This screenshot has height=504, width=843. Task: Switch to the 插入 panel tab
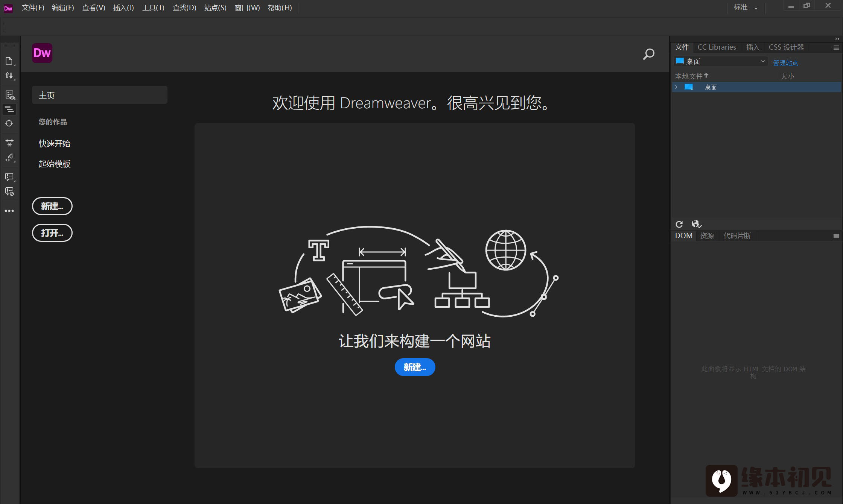click(x=753, y=47)
